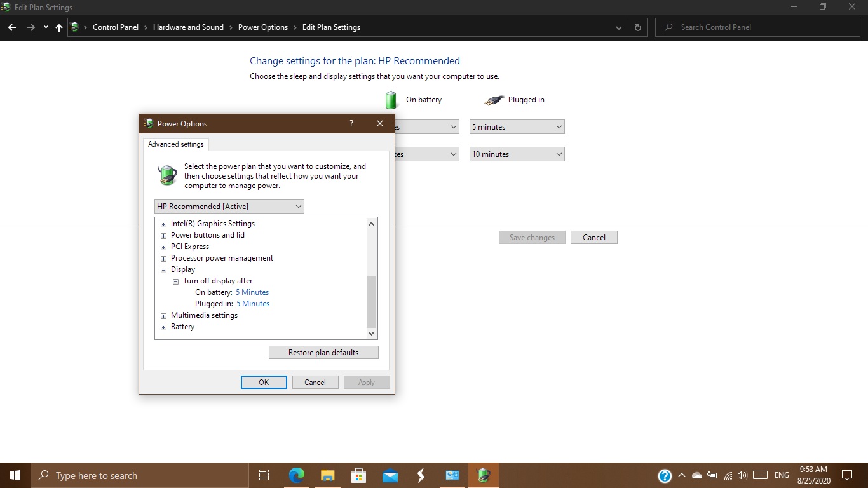The image size is (868, 488).
Task: Go to Control Panel in breadcrumb
Action: [x=116, y=27]
